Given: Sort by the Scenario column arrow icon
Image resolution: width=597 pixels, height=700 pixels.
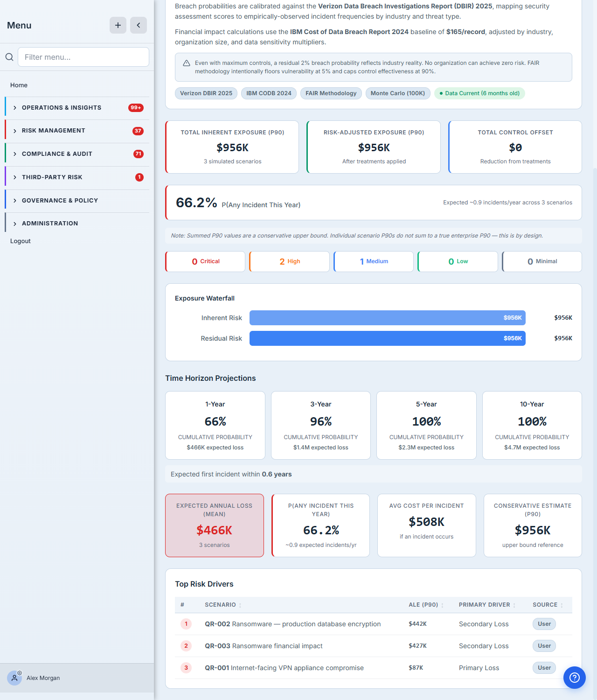Looking at the screenshot, I should point(240,605).
